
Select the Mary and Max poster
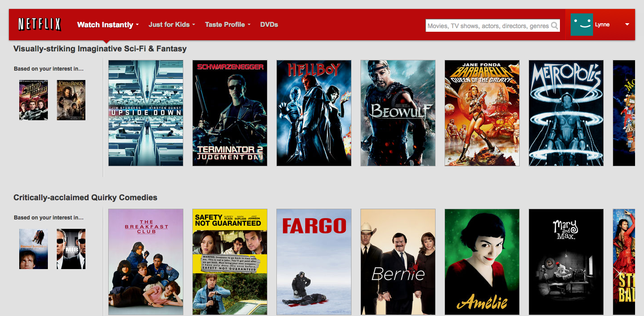click(566, 262)
